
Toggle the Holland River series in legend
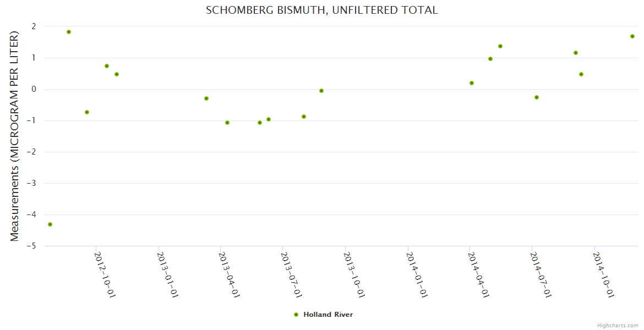point(328,315)
